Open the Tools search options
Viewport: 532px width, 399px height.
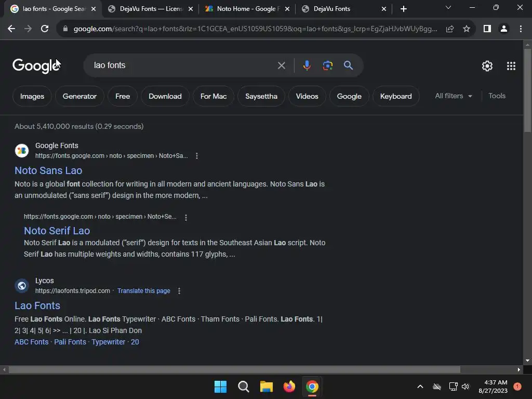click(x=497, y=96)
